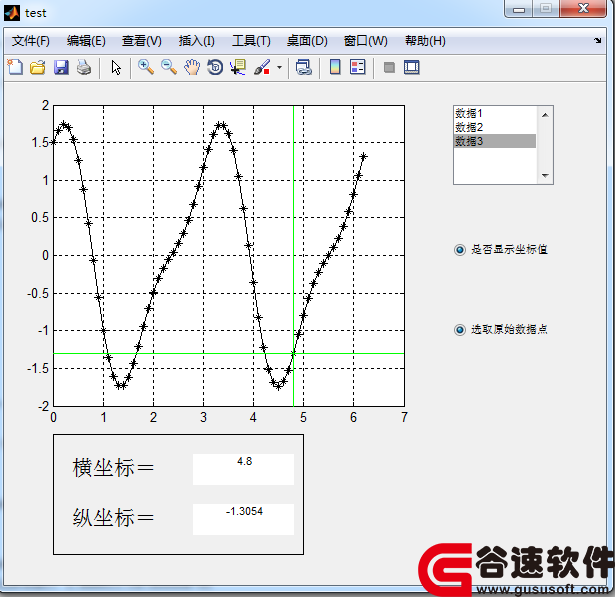Click the Show Plot Tools icon
The width and height of the screenshot is (615, 597).
[412, 67]
